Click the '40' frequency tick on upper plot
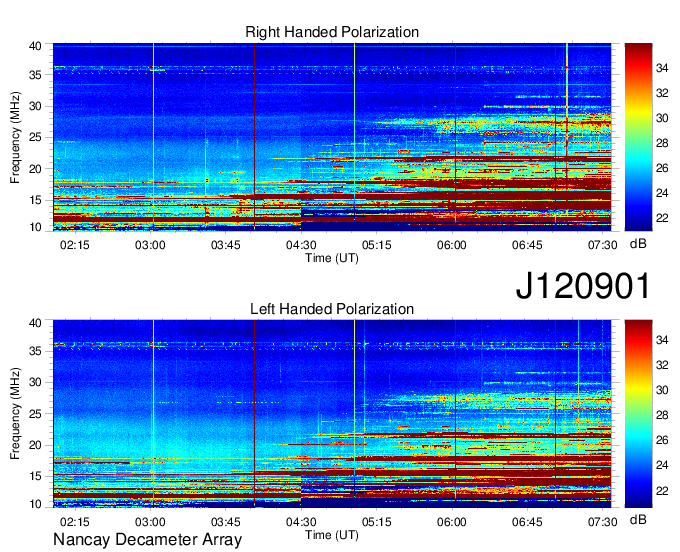 click(x=35, y=46)
